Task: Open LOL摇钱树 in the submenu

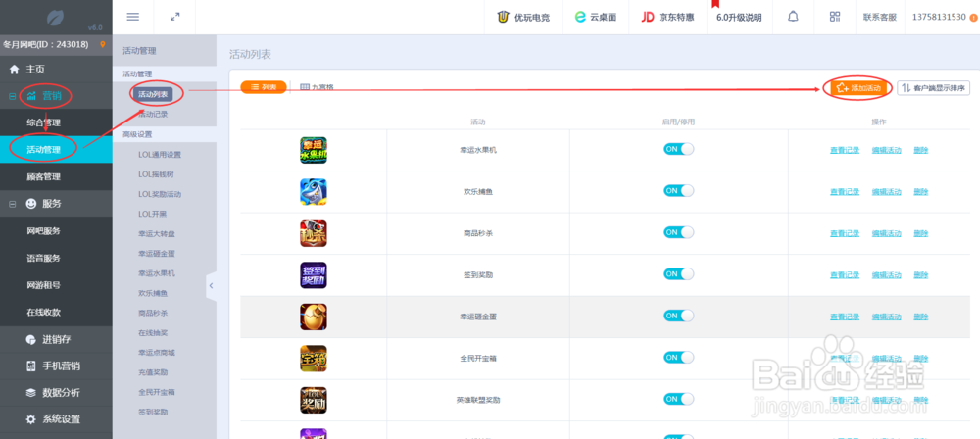Action: 155,174
